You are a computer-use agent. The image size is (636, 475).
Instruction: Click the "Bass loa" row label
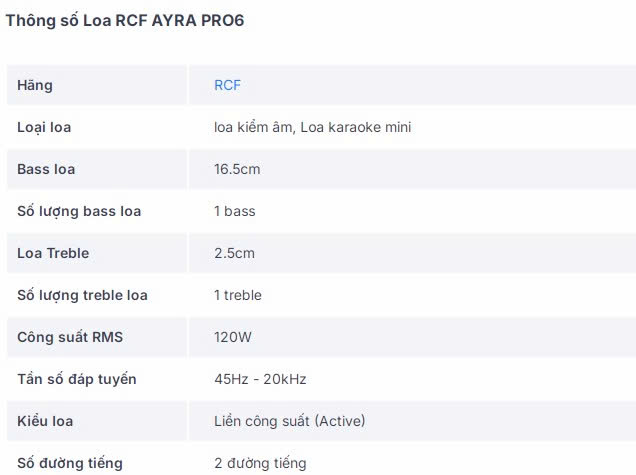tap(46, 169)
